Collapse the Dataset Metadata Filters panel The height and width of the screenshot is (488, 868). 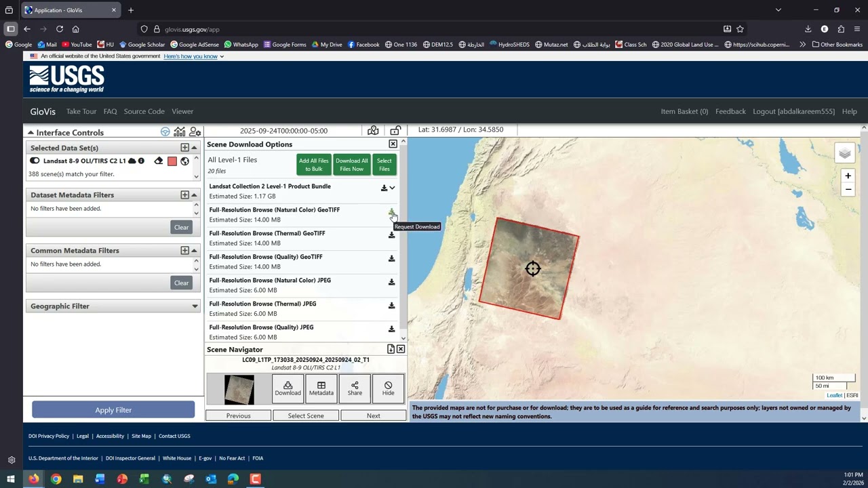tap(194, 195)
